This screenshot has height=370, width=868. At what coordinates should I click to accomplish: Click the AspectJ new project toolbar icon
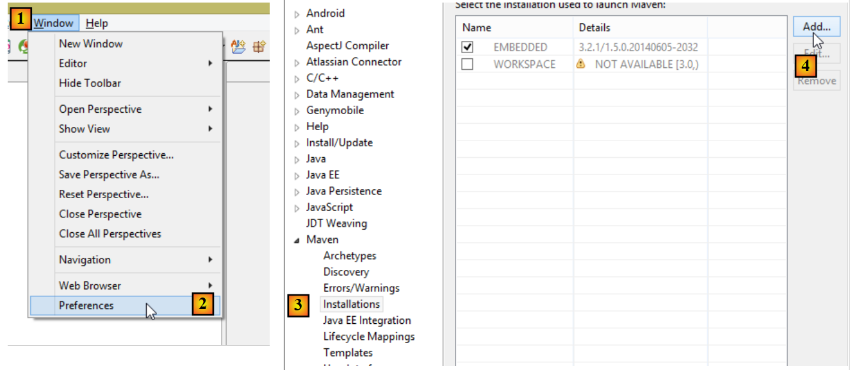pos(238,46)
